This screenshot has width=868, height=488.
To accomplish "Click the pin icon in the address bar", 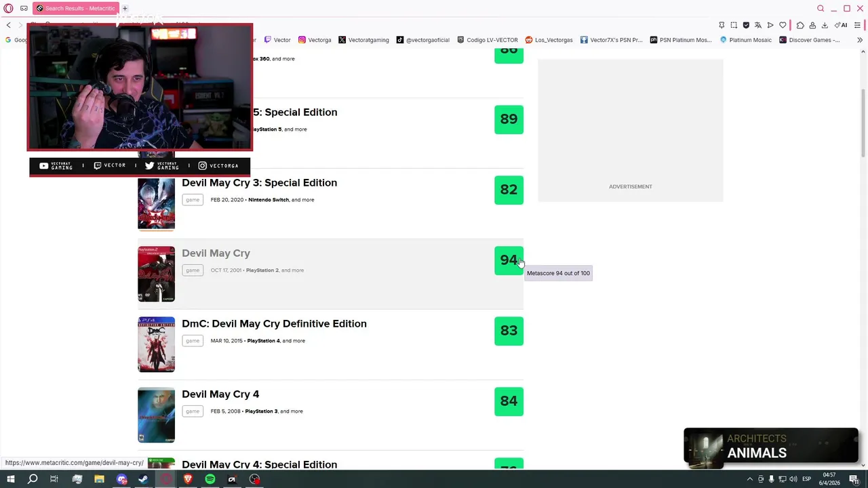I will point(722,25).
